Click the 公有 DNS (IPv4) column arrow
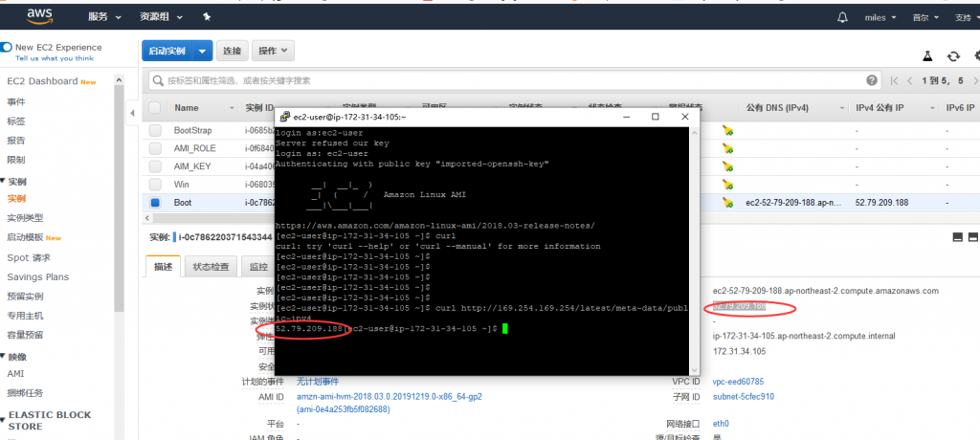The height and width of the screenshot is (440, 980). tap(842, 108)
